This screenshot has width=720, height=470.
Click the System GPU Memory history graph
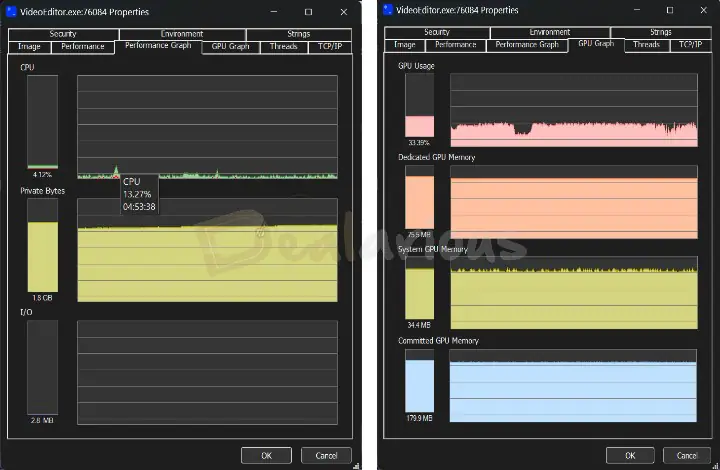coord(574,292)
